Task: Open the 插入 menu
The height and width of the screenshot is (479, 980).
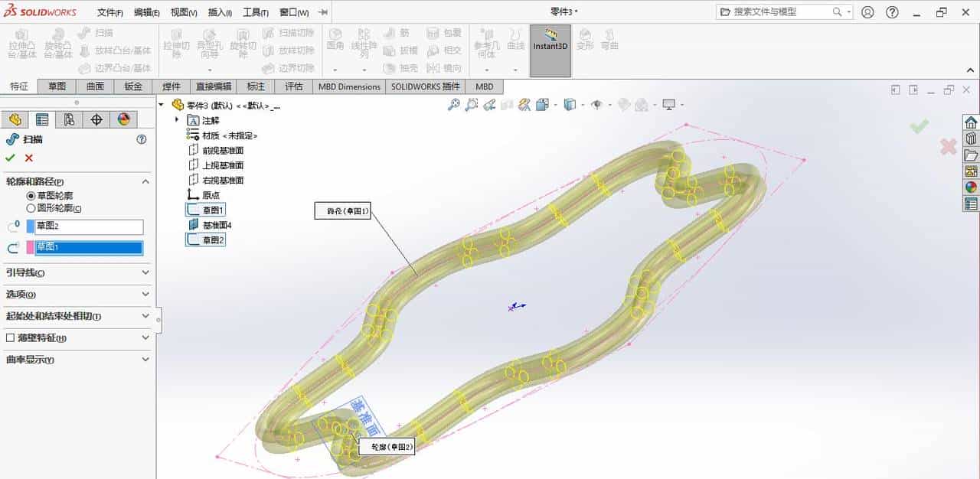Action: 217,12
